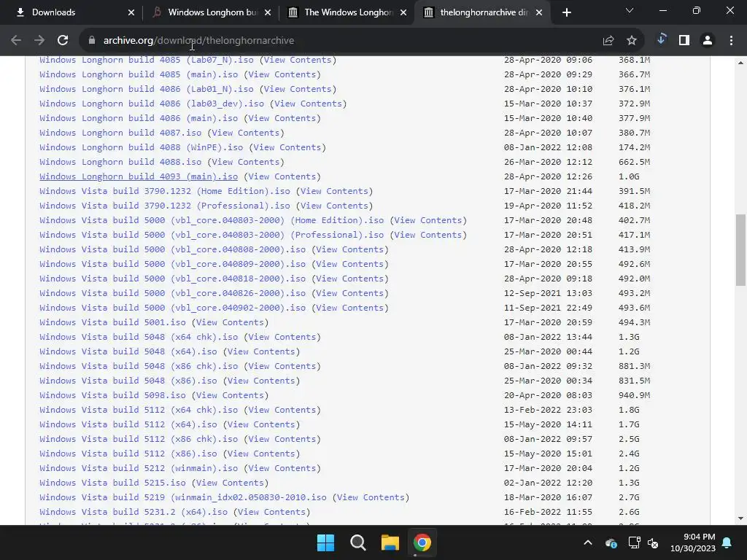Share this page using the share icon
The width and height of the screenshot is (747, 560).
click(608, 41)
